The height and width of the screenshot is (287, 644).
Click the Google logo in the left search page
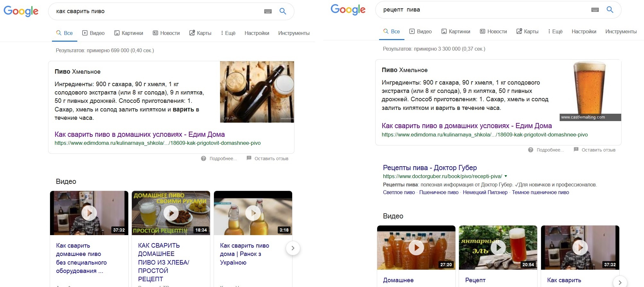21,11
